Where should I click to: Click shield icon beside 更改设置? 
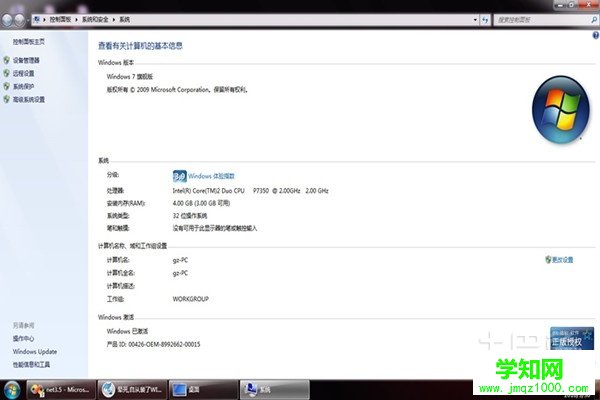[548, 260]
